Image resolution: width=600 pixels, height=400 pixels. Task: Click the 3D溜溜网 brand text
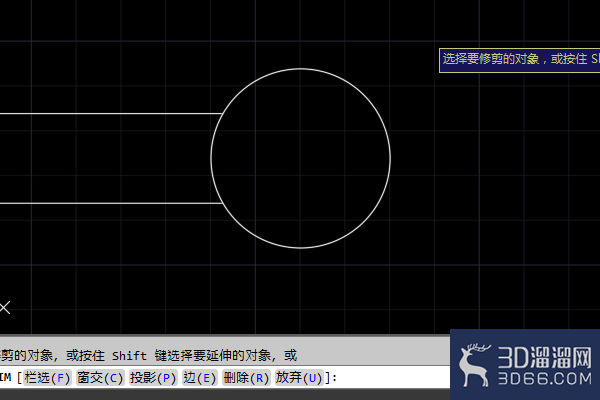click(x=545, y=358)
